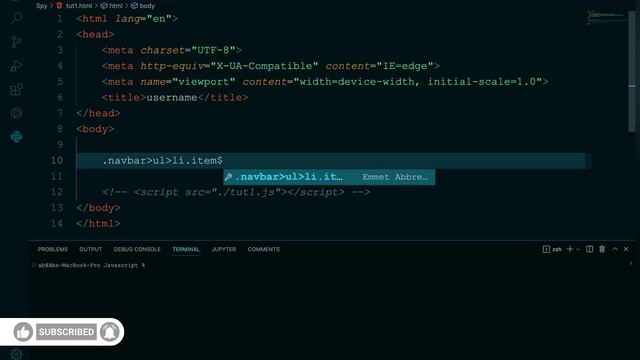Screen dimensions: 640x360
Task: Maximize the panel with the chevron-up icon
Action: pos(615,249)
